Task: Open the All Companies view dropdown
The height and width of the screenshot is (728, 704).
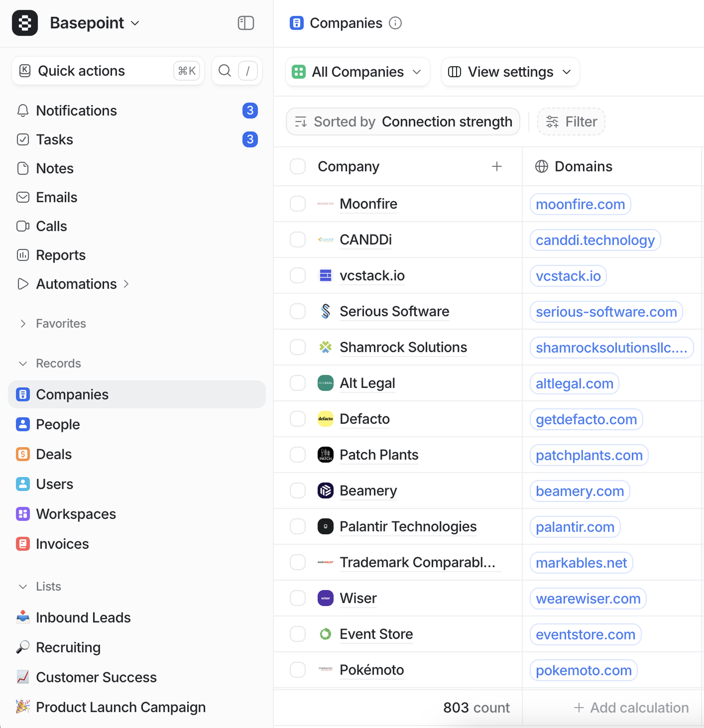Action: pyautogui.click(x=357, y=72)
